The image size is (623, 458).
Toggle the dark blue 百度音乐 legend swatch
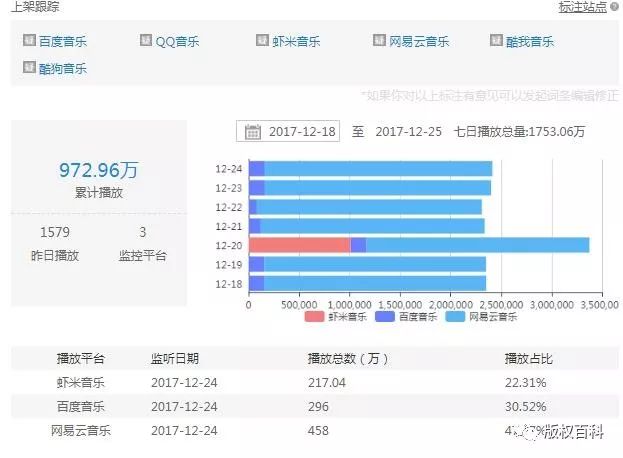point(385,317)
